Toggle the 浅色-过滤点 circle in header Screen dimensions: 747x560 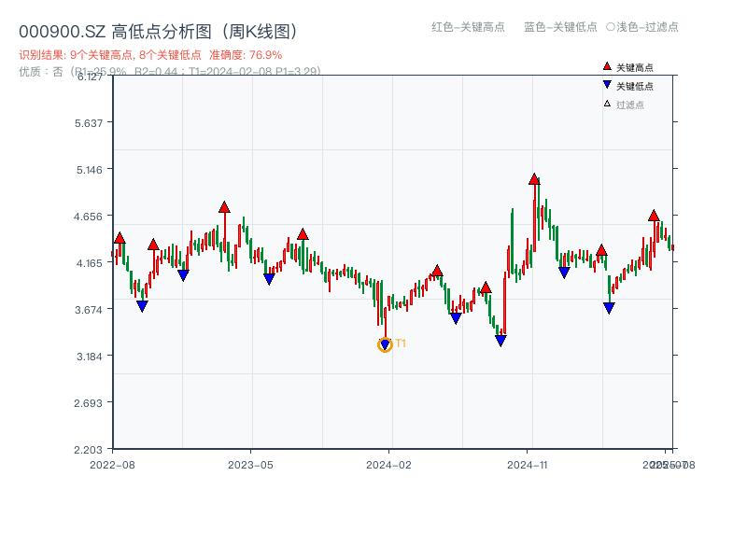pos(611,27)
